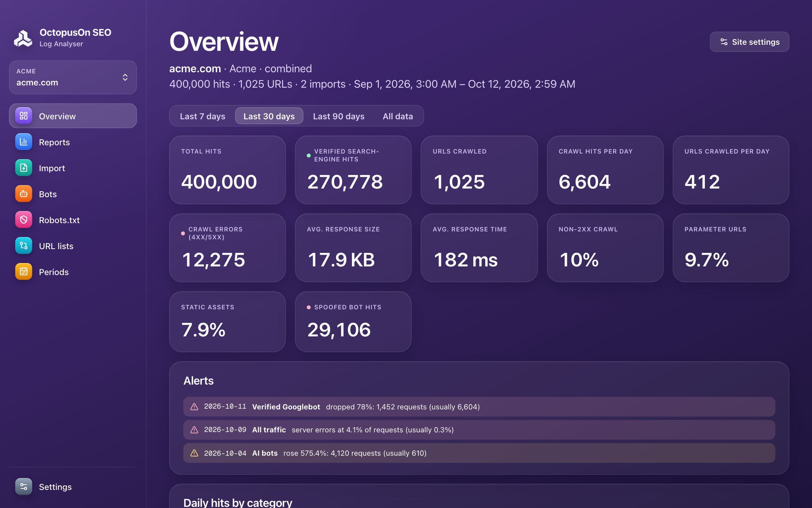This screenshot has width=812, height=508.
Task: Go to Reports in sidebar
Action: click(73, 142)
